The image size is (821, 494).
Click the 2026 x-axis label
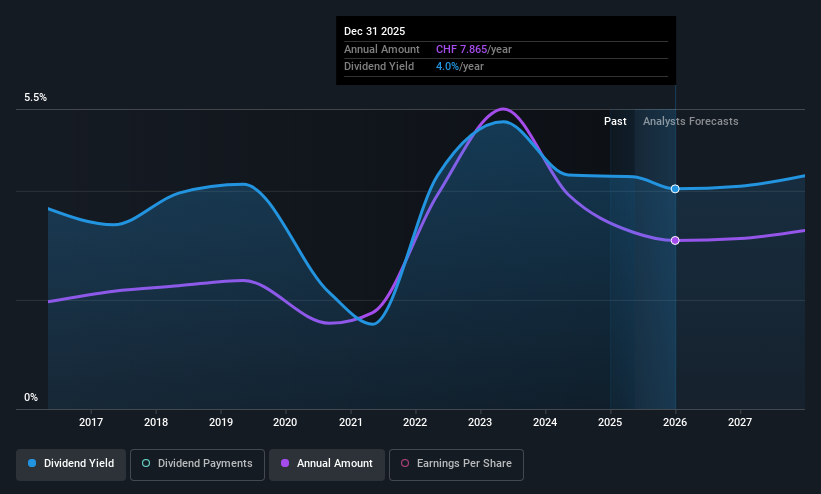[x=675, y=422]
